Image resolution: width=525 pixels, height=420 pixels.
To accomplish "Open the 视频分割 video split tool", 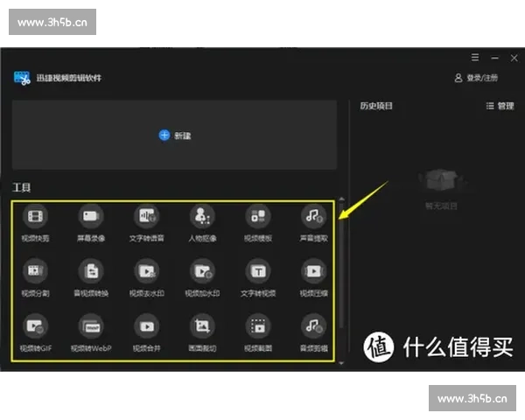I will 36,278.
